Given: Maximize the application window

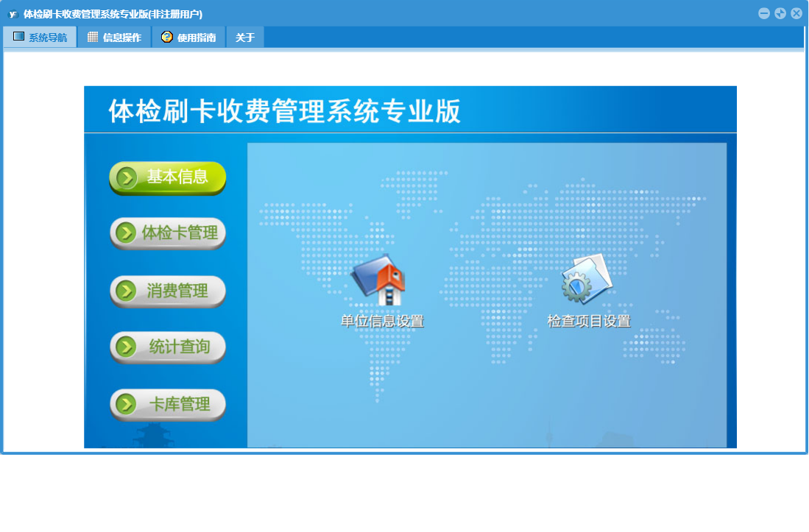Looking at the screenshot, I should [x=780, y=13].
